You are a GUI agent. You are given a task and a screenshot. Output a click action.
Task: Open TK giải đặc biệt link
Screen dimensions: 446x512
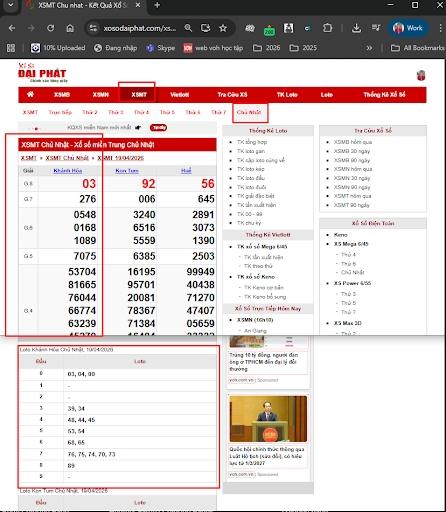[x=256, y=196]
